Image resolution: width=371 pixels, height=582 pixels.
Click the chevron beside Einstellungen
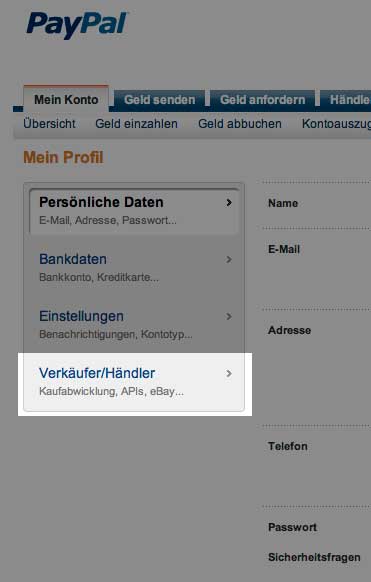click(229, 317)
